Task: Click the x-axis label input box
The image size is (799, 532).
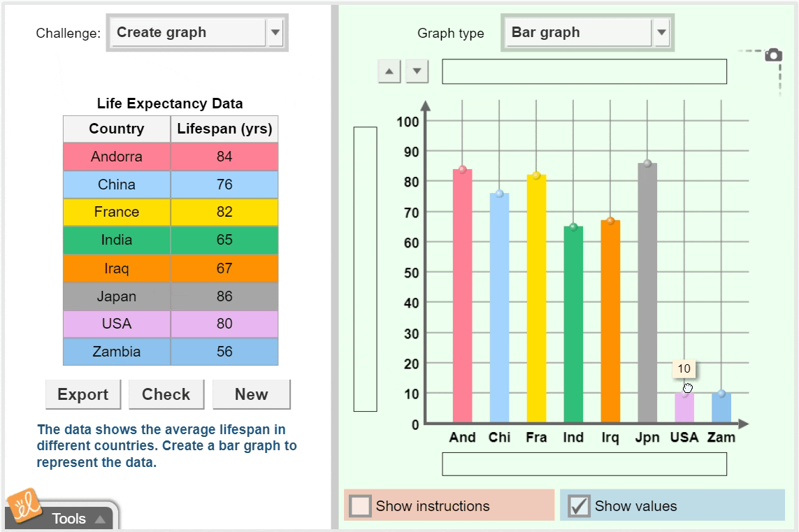Action: pos(584,463)
